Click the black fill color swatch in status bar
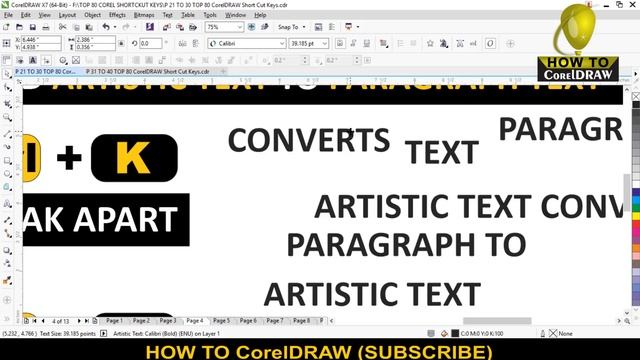 [x=455, y=333]
